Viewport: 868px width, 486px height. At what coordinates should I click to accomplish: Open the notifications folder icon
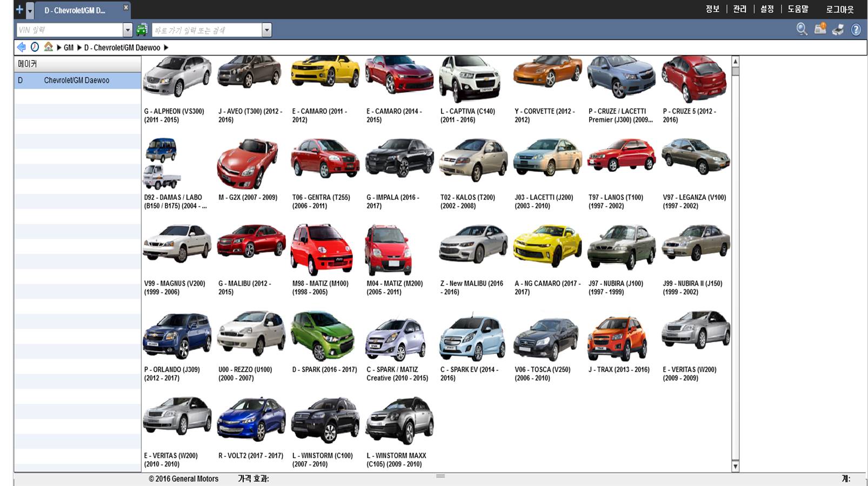pos(820,29)
